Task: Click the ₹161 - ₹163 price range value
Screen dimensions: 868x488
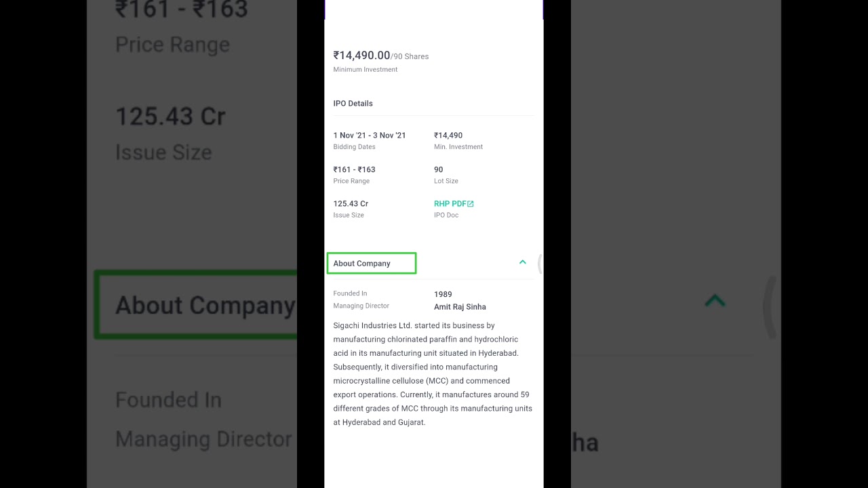Action: [x=354, y=169]
